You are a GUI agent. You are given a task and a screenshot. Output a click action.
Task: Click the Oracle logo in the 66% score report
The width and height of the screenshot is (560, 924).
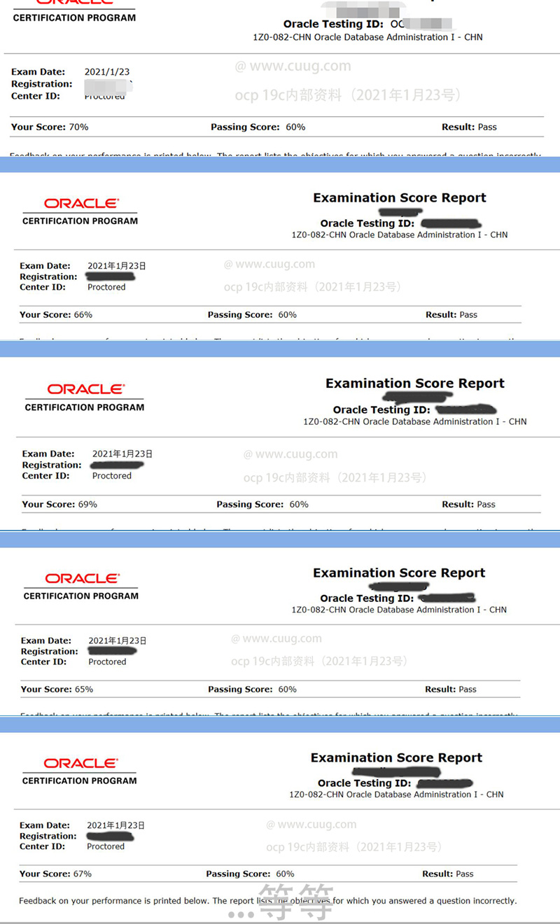tap(80, 204)
